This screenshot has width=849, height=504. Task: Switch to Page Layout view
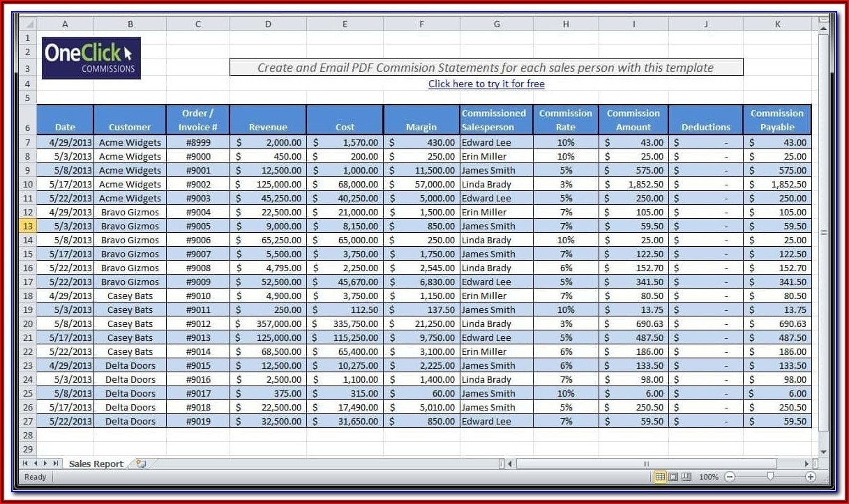[x=673, y=477]
